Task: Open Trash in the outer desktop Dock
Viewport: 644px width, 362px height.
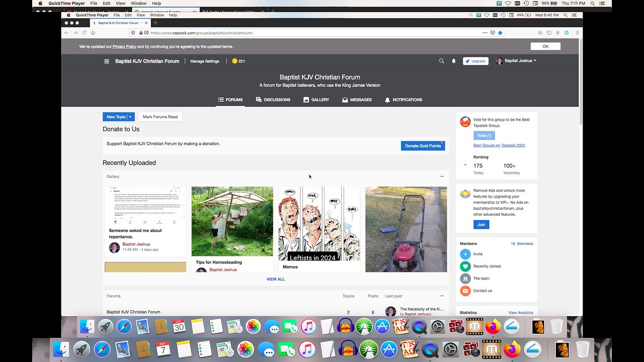Action: click(582, 349)
